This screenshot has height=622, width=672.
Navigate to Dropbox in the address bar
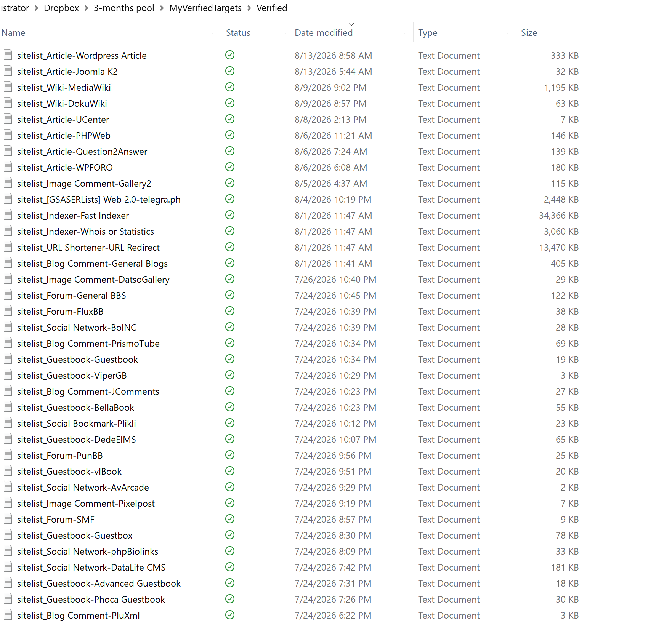tap(61, 8)
